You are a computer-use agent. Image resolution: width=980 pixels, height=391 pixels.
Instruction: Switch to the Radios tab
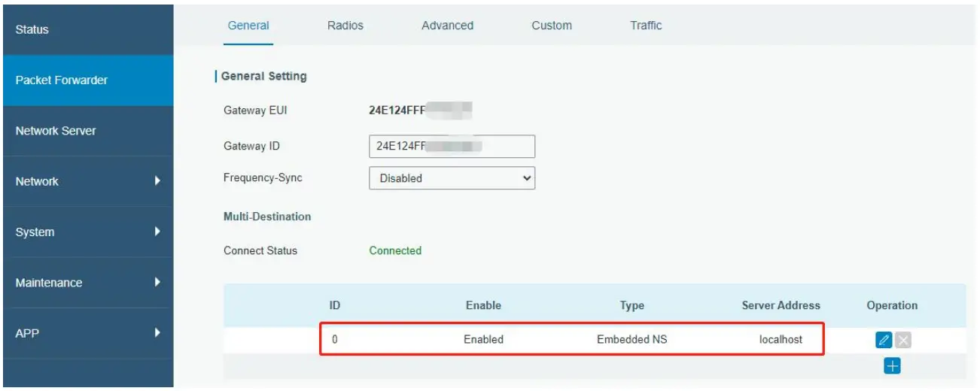[345, 26]
